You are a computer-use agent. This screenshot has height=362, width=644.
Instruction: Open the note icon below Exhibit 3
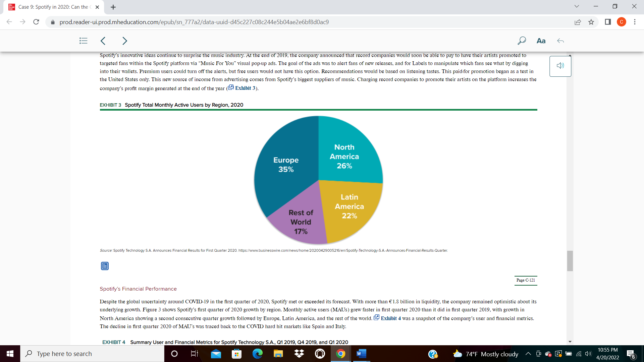coord(105,266)
